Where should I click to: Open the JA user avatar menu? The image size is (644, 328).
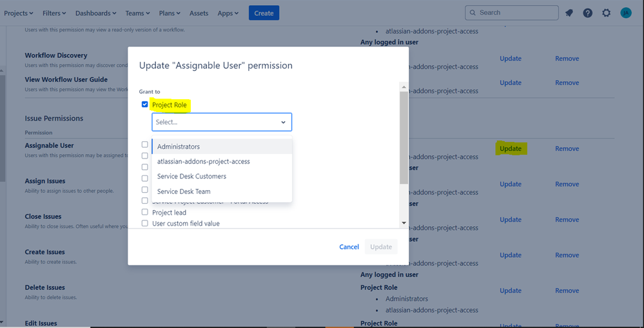click(626, 13)
